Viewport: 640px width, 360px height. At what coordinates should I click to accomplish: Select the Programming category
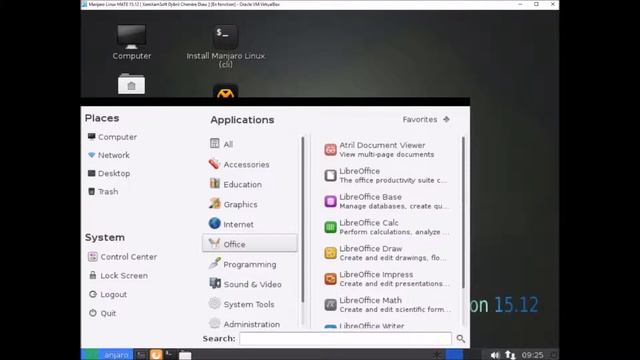click(250, 264)
